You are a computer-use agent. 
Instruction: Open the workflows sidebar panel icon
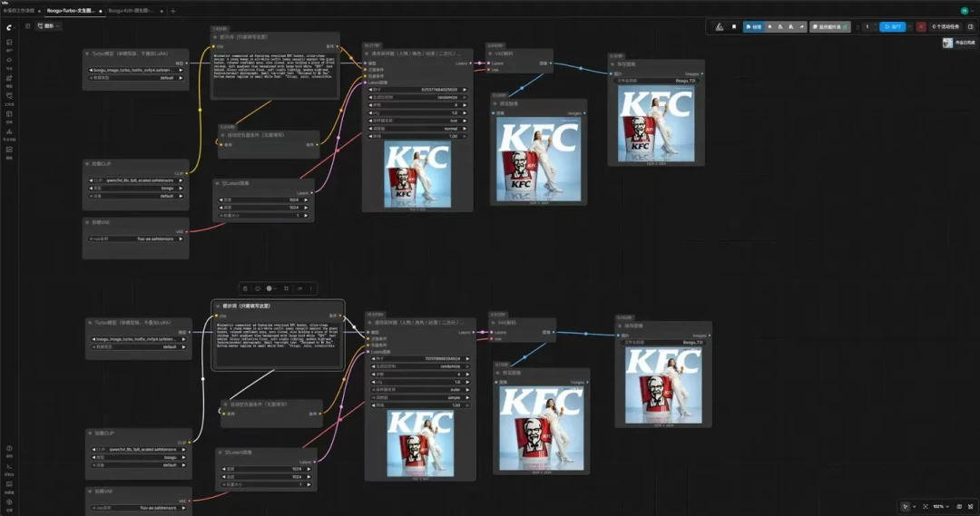(9, 96)
